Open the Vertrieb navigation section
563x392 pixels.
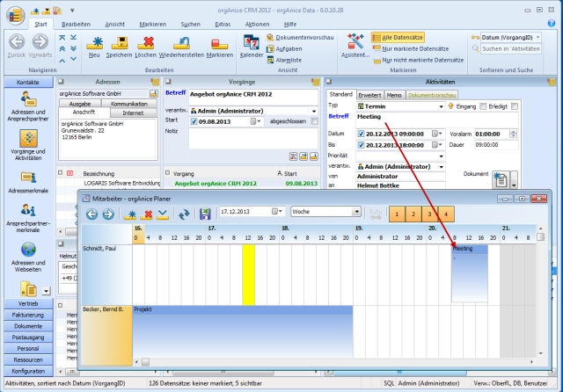pos(28,303)
